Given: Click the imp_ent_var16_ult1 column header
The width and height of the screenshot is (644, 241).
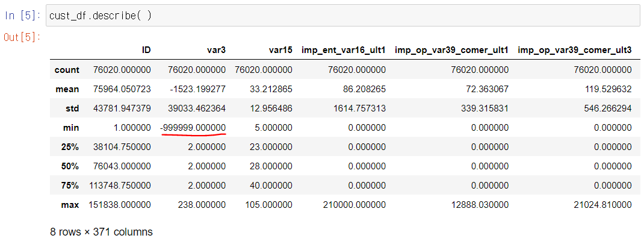Looking at the screenshot, I should [x=344, y=51].
